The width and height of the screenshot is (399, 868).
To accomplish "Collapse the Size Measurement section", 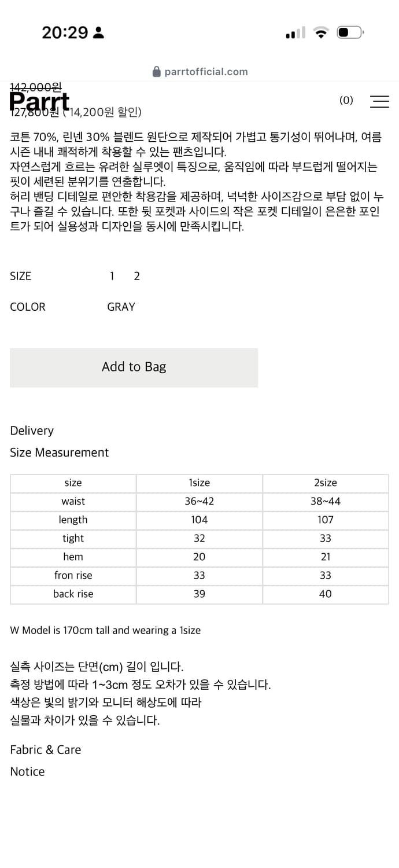I will click(x=59, y=453).
